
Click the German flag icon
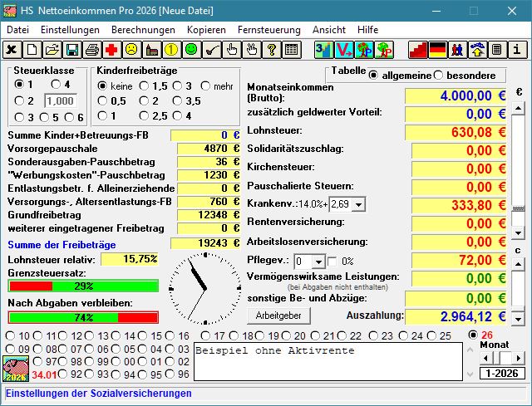pos(437,50)
